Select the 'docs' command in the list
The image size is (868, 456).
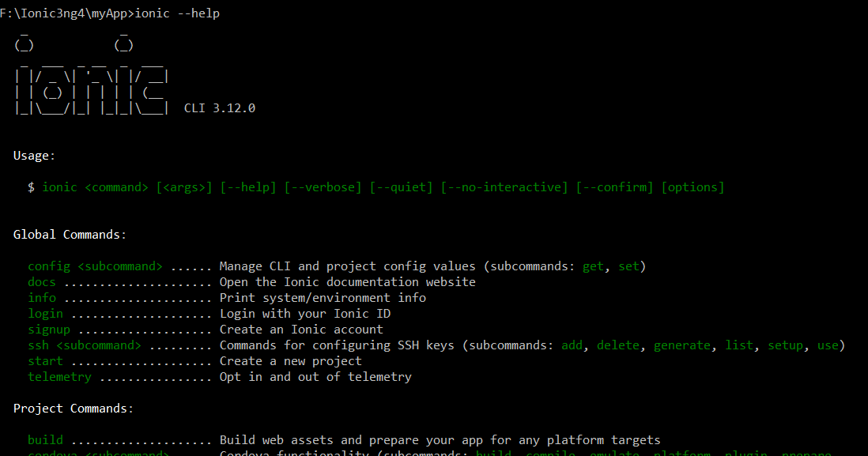[42, 282]
